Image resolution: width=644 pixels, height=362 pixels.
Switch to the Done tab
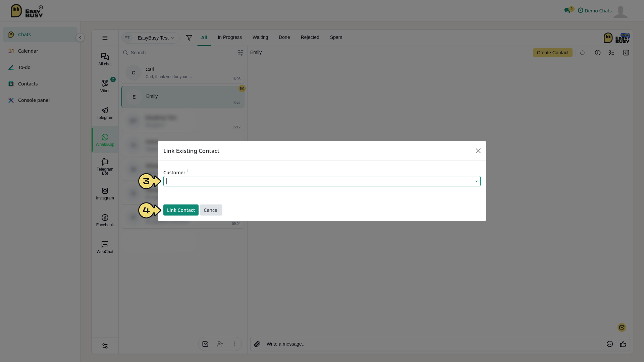coord(284,37)
